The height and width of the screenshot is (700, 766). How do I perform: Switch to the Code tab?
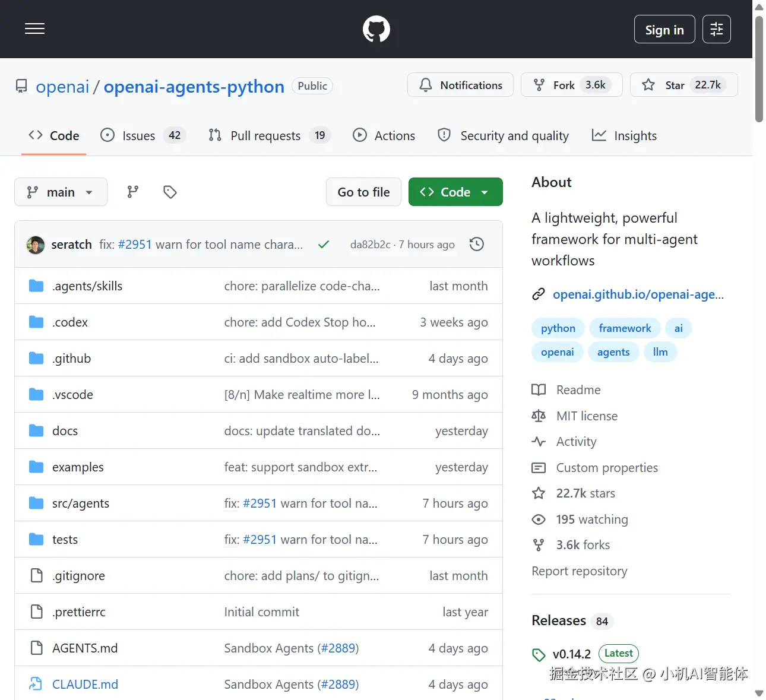[x=53, y=135]
